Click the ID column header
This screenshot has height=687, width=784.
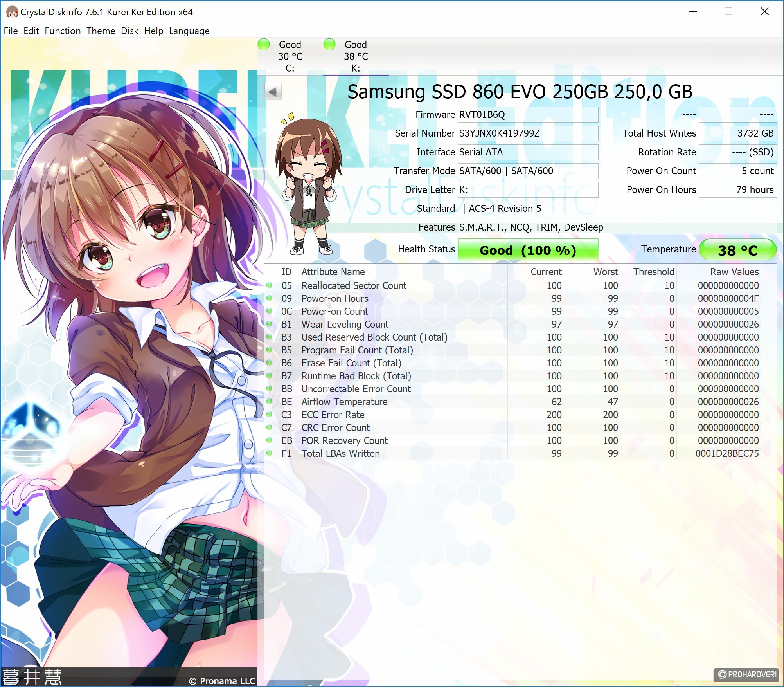tap(286, 272)
